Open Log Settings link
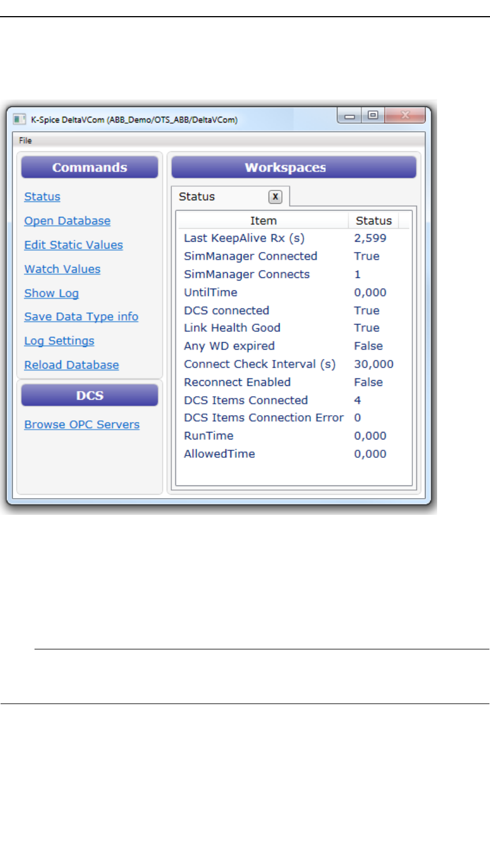The width and height of the screenshot is (490, 868). tap(59, 341)
